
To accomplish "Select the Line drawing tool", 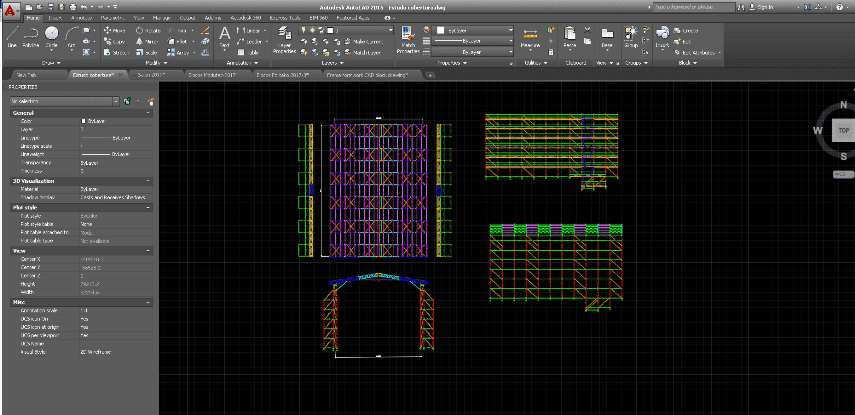I will point(12,36).
